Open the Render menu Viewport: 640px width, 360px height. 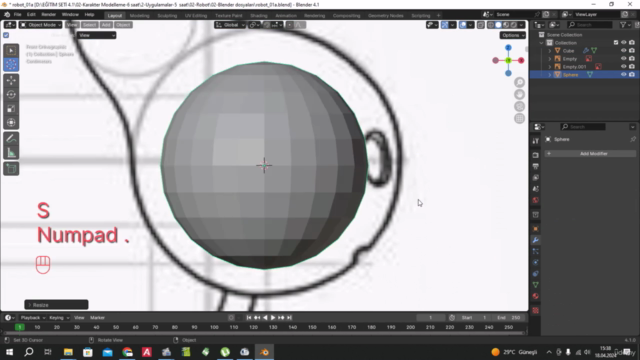point(49,15)
